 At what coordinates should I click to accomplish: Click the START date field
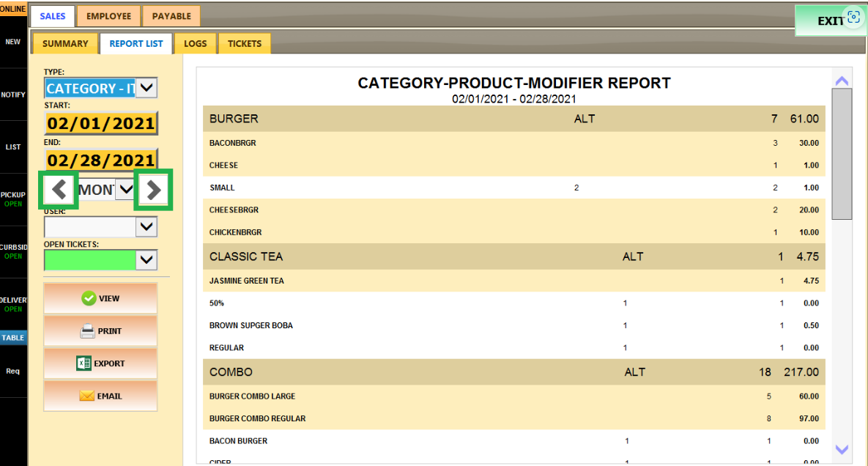(101, 123)
